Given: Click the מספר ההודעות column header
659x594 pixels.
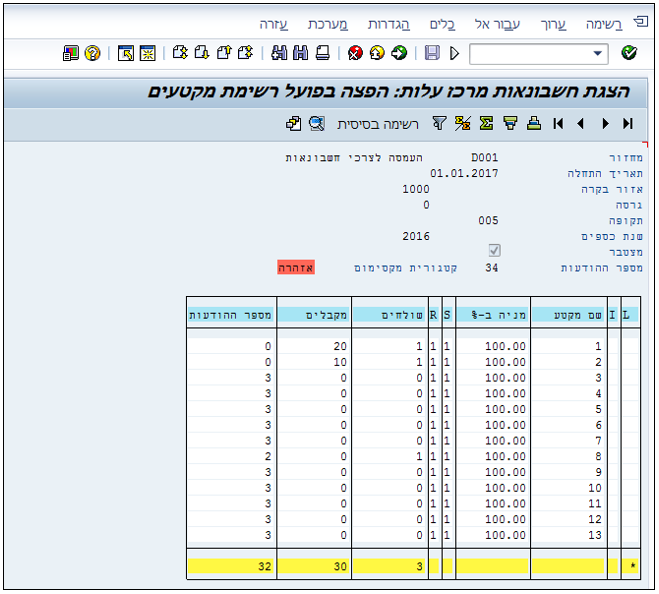Looking at the screenshot, I should (231, 315).
